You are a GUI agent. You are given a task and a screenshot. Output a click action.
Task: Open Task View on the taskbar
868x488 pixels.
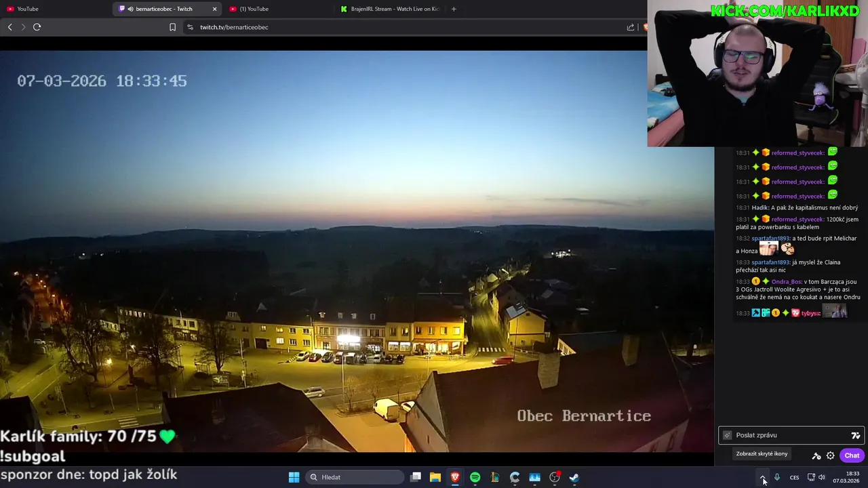pyautogui.click(x=416, y=477)
